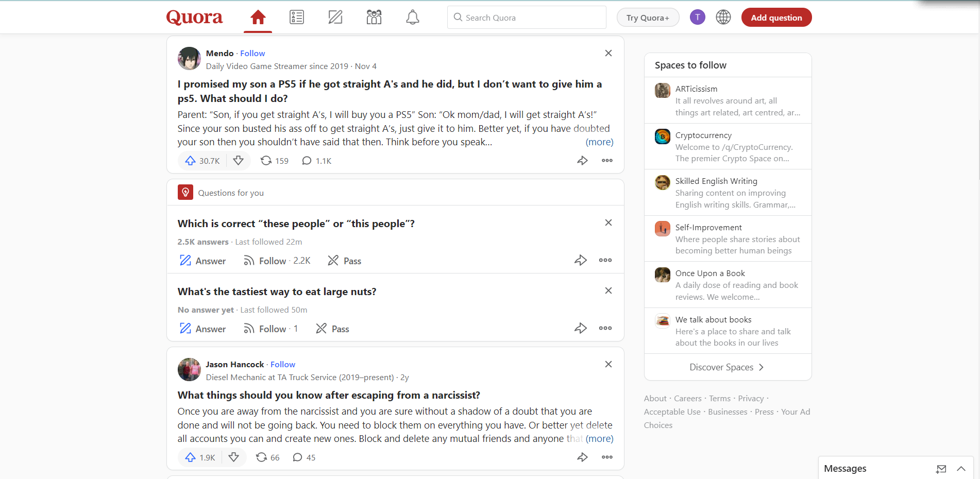Open the Notifications bell

[x=413, y=18]
